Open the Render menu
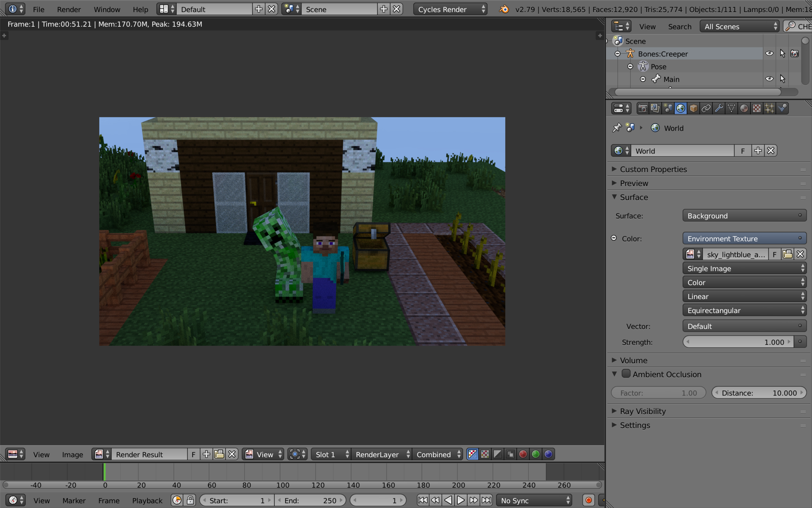 click(x=69, y=9)
